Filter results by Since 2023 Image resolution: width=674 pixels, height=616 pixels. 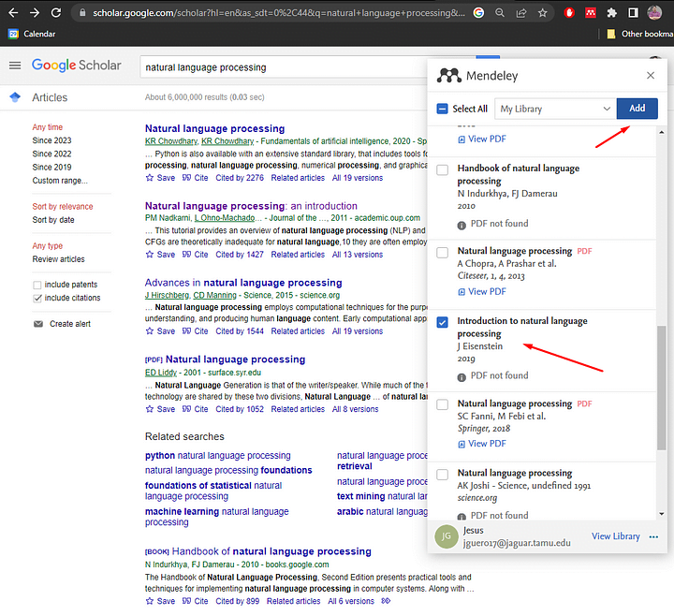pos(51,140)
